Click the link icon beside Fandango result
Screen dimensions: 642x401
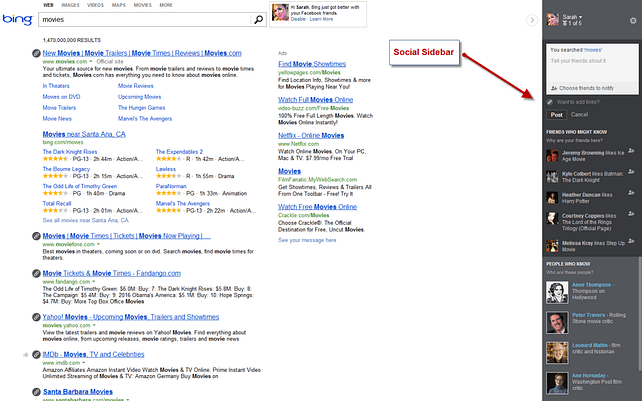click(36, 273)
